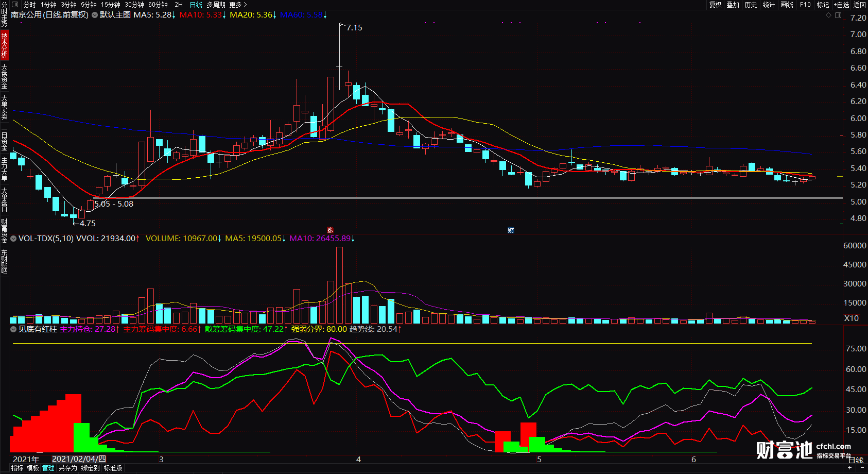Click the 2021年 year label

click(26, 459)
